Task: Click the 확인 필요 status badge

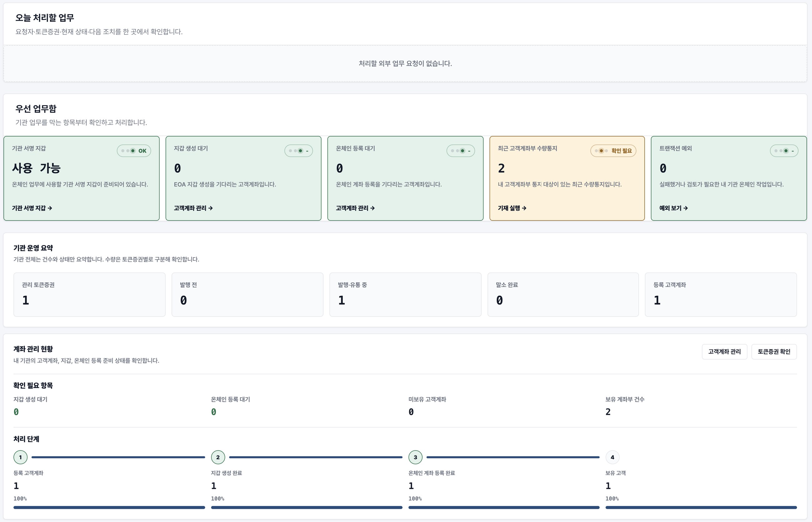Action: [613, 151]
